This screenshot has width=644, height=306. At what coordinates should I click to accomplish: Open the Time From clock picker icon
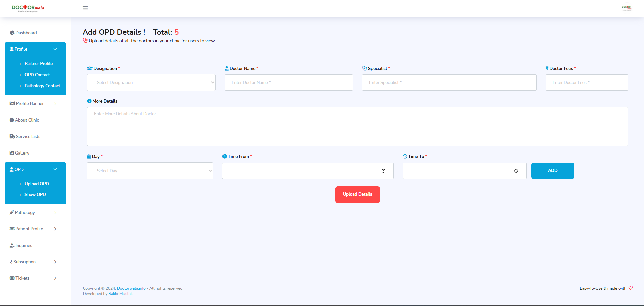[x=383, y=171]
